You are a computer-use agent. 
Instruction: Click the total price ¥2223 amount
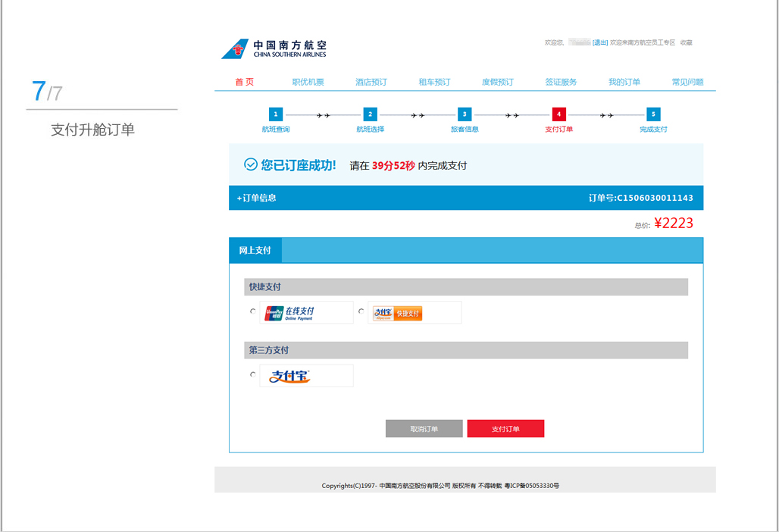click(x=674, y=222)
